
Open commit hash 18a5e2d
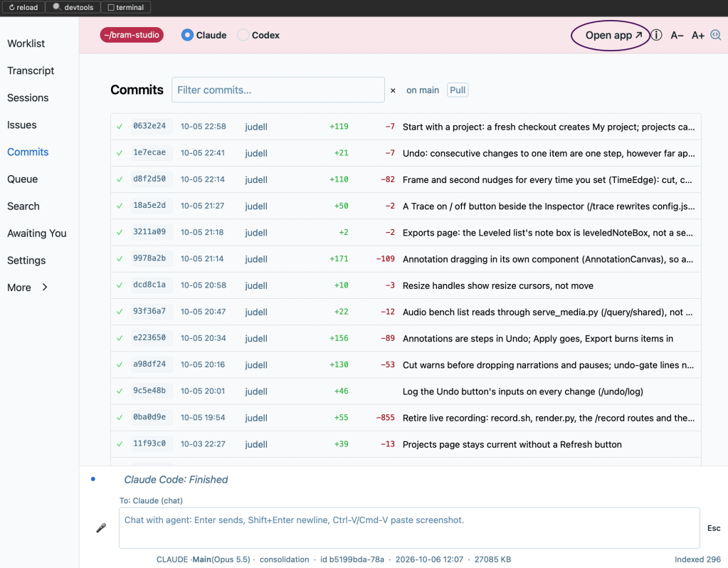149,205
